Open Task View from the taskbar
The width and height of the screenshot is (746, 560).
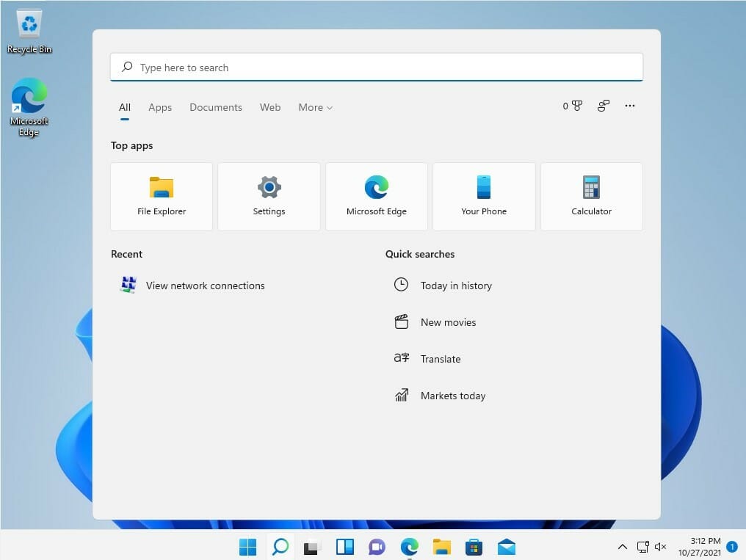(312, 548)
